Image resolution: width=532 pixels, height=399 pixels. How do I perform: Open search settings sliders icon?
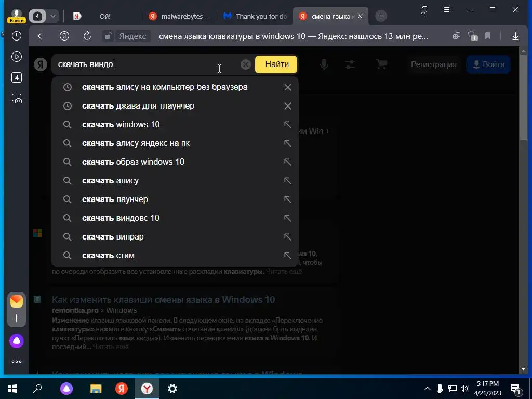click(350, 64)
